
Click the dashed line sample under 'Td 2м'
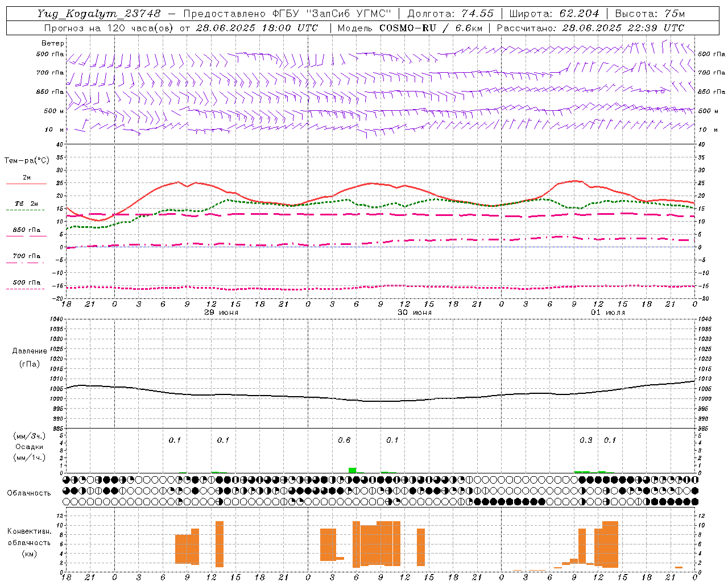click(26, 210)
